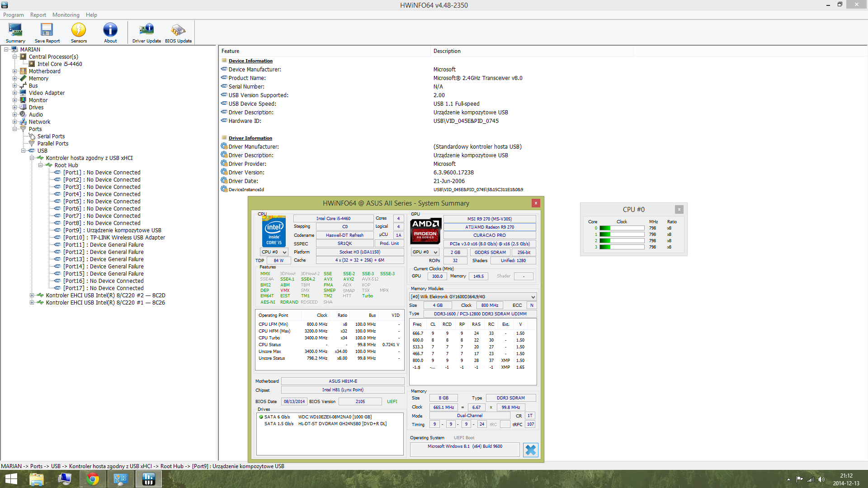Open Action Center flag in tray
The image size is (868, 488).
pyautogui.click(x=800, y=479)
